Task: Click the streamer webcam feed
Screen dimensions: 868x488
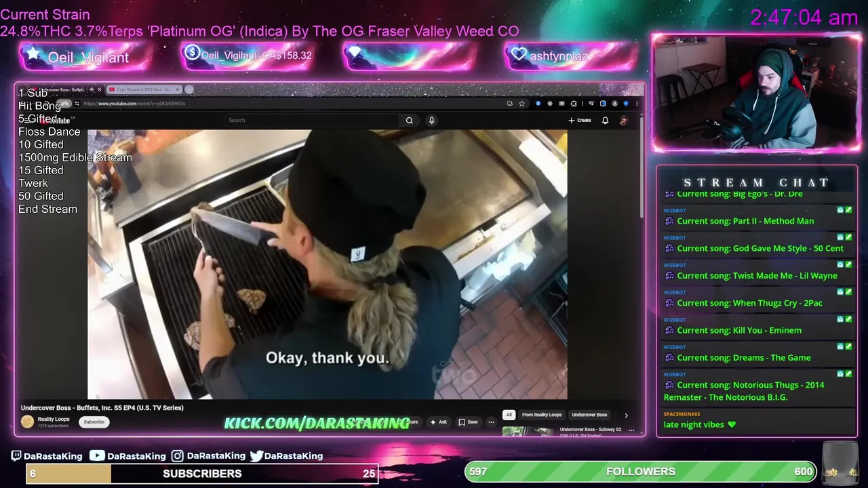Action: (756, 92)
